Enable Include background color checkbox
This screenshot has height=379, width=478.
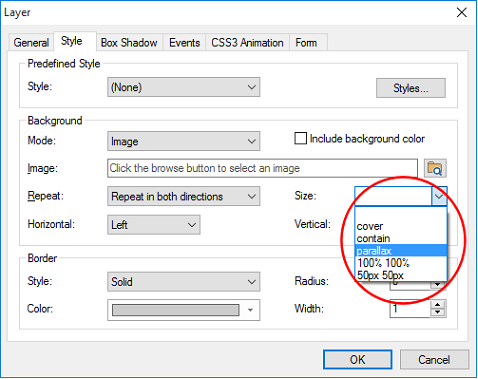pyautogui.click(x=300, y=138)
